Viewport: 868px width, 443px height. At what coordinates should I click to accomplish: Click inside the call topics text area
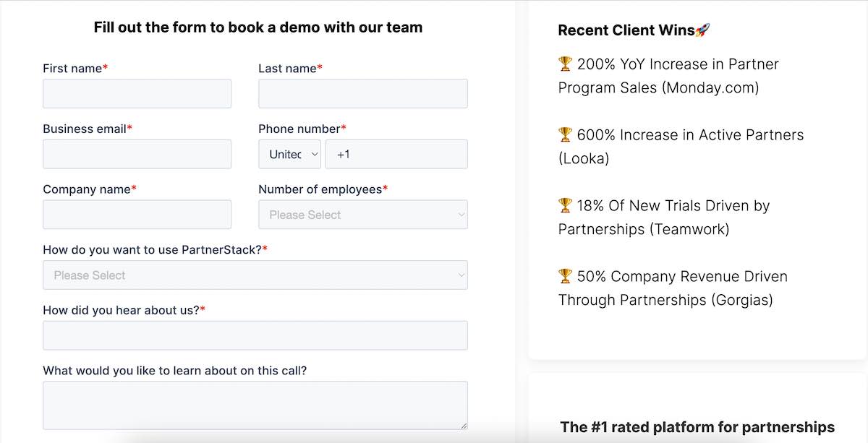[255, 403]
